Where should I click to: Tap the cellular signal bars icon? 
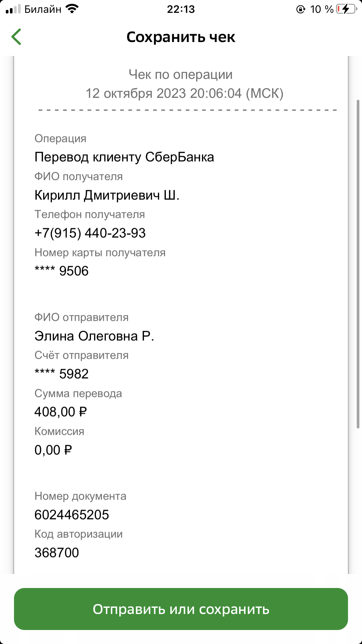pyautogui.click(x=13, y=9)
